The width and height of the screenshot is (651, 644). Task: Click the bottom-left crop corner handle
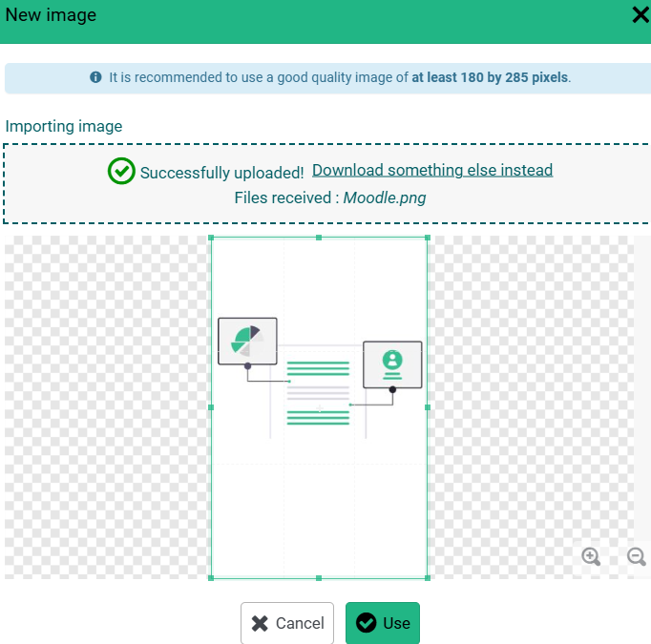click(211, 578)
